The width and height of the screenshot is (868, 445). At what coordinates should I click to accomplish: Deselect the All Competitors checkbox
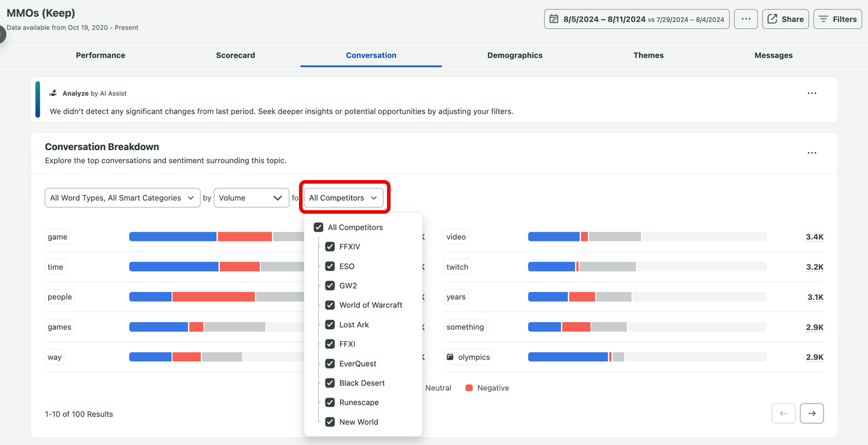tap(318, 227)
